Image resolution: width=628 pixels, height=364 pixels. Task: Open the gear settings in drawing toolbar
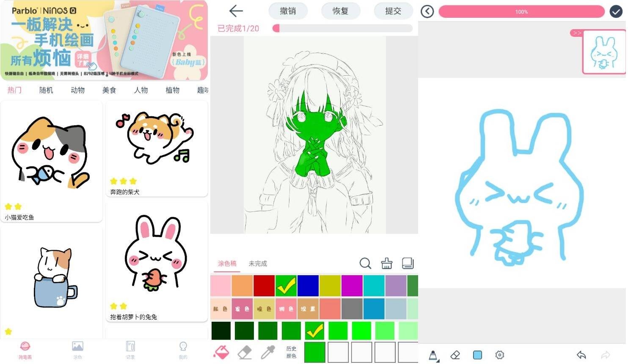point(499,355)
